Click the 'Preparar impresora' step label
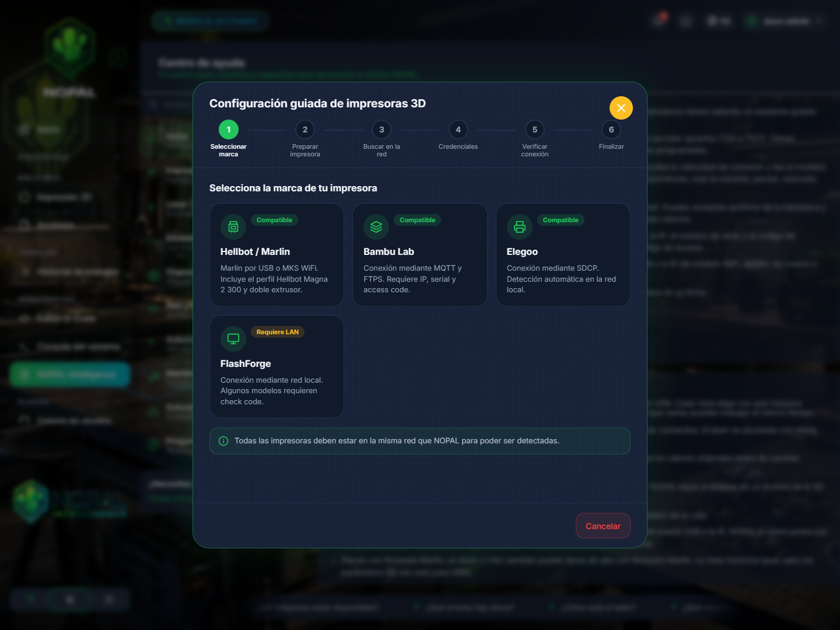This screenshot has height=630, width=840. (305, 150)
